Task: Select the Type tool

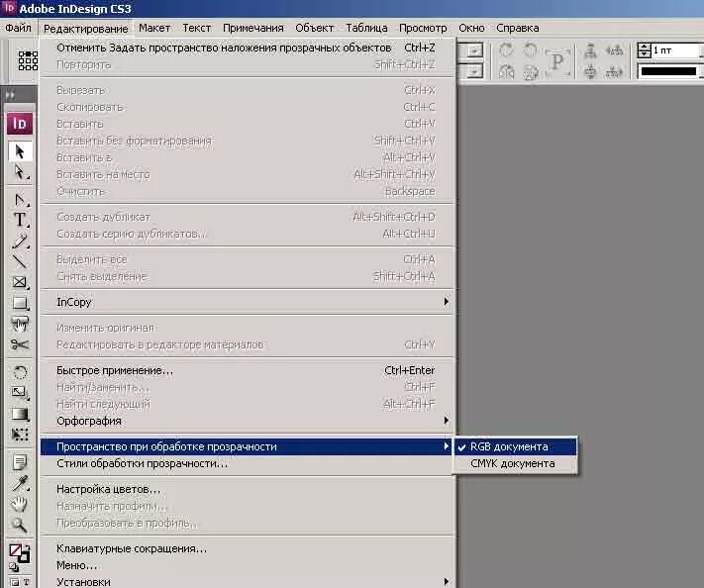Action: click(x=19, y=220)
